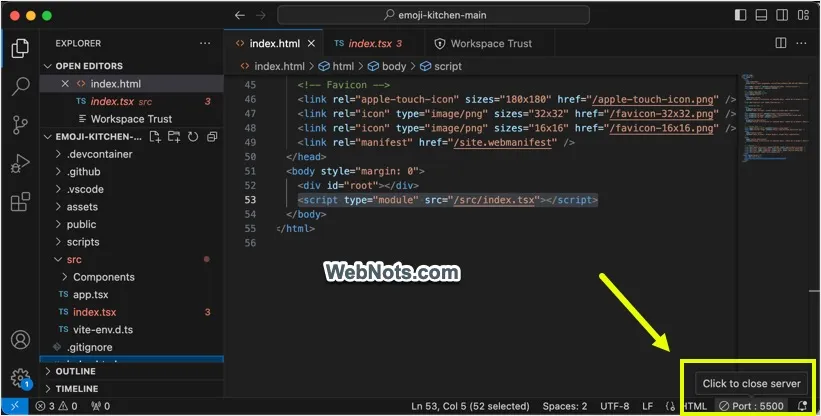Image resolution: width=821 pixels, height=416 pixels.
Task: Open the Search view in activity bar
Action: click(20, 86)
